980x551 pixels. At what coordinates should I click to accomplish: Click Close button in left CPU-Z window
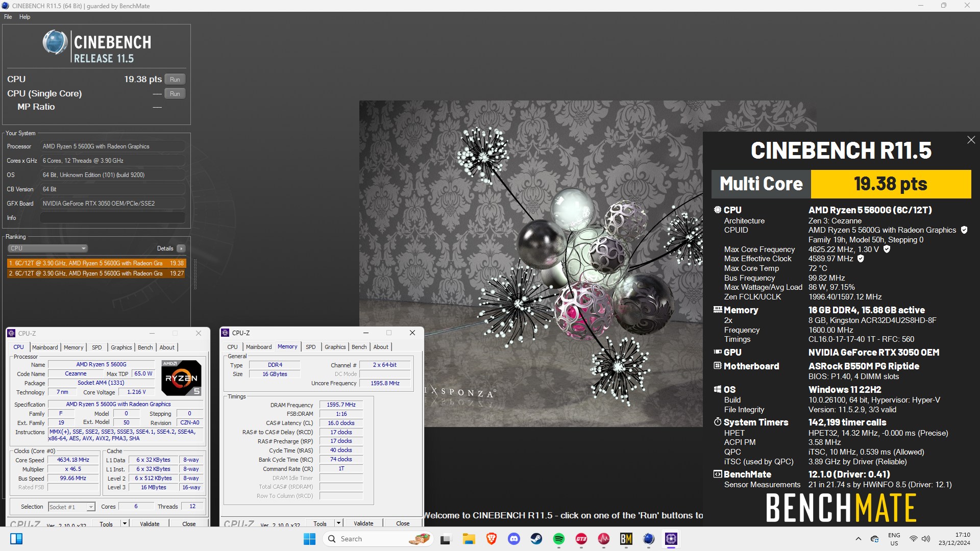(x=189, y=524)
